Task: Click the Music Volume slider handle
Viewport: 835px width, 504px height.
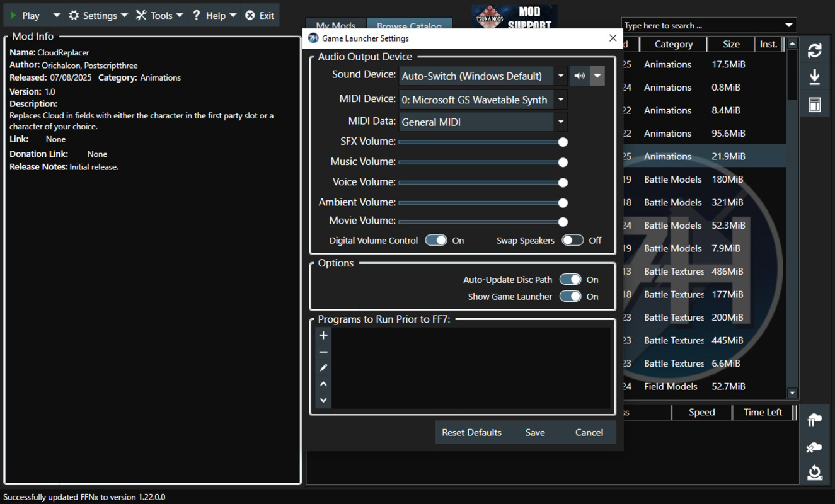Action: point(563,163)
